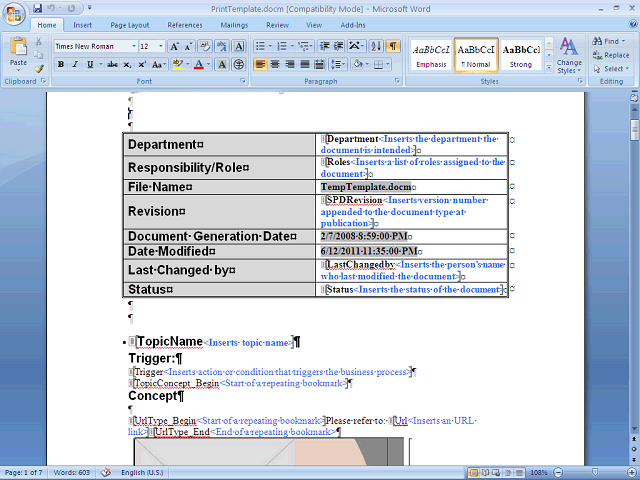Open the Office Button menu
The height and width of the screenshot is (480, 640).
point(14,14)
